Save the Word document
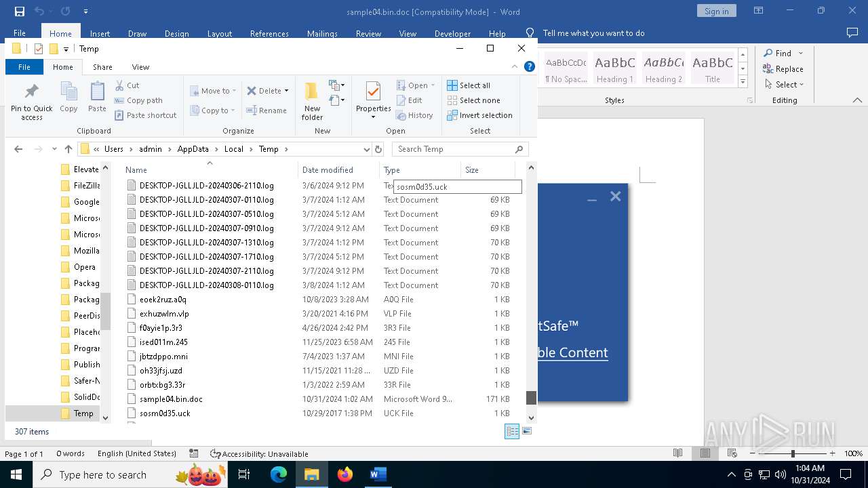This screenshot has height=488, width=868. tap(19, 11)
